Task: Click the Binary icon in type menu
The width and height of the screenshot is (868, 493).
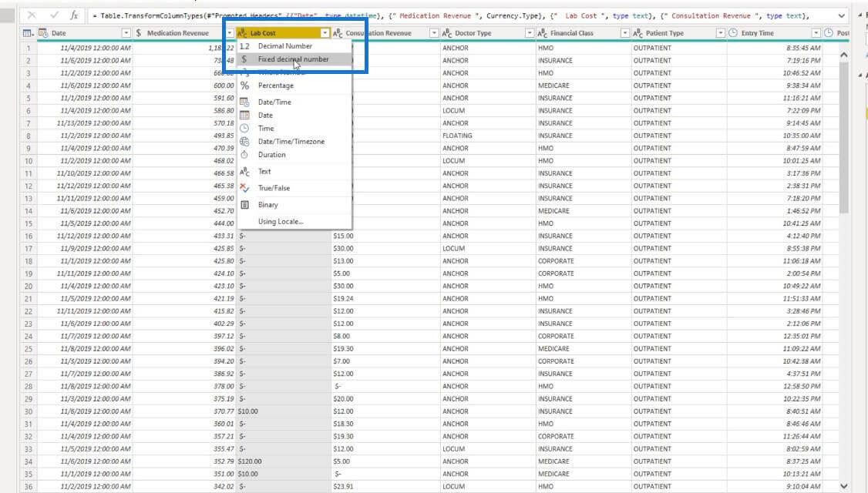Action: (x=244, y=205)
